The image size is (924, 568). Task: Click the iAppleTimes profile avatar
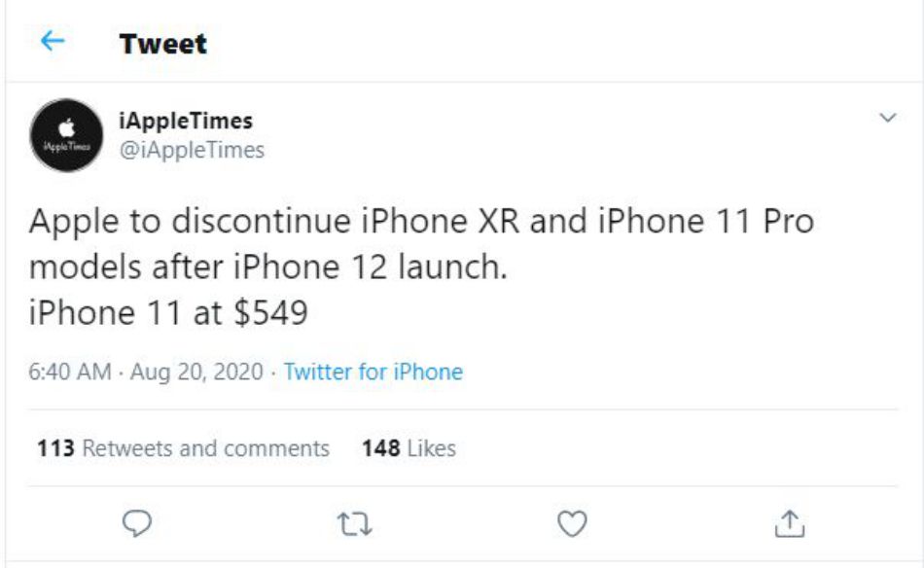tap(66, 135)
